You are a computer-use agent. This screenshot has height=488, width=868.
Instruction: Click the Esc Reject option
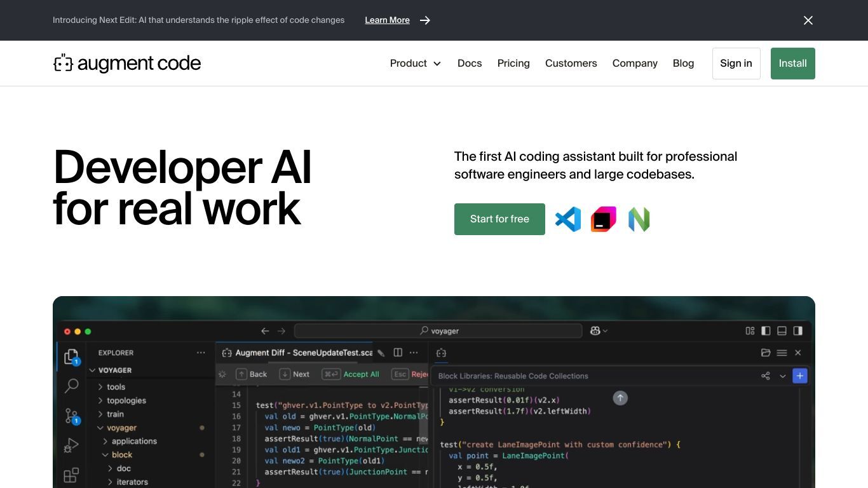410,374
